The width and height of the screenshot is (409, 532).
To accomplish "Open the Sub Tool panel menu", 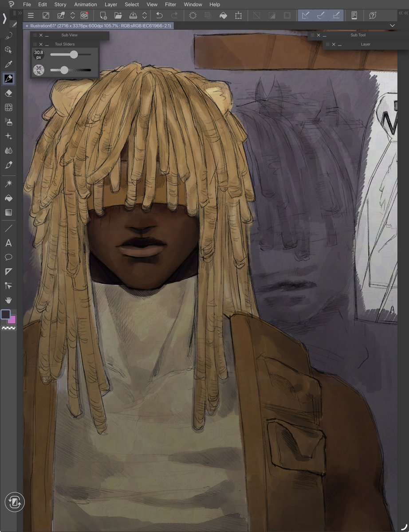I will pyautogui.click(x=312, y=35).
